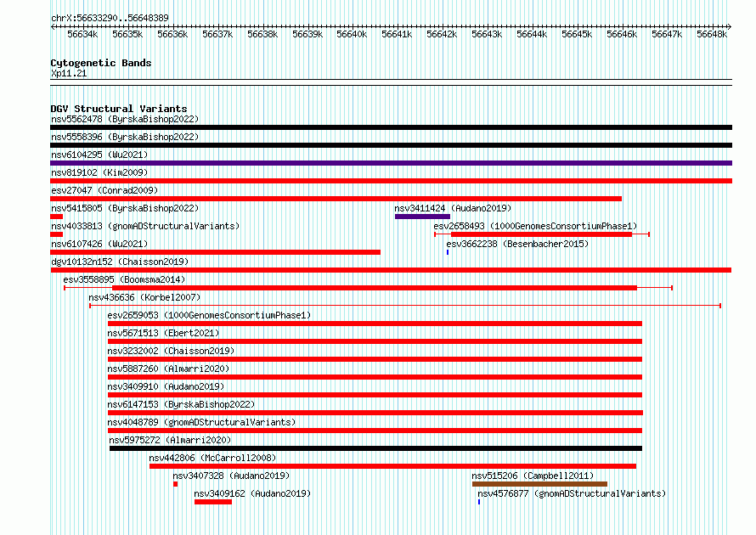Click the nsv5887260 red variant bar
The width and height of the screenshot is (756, 535).
coord(375,377)
